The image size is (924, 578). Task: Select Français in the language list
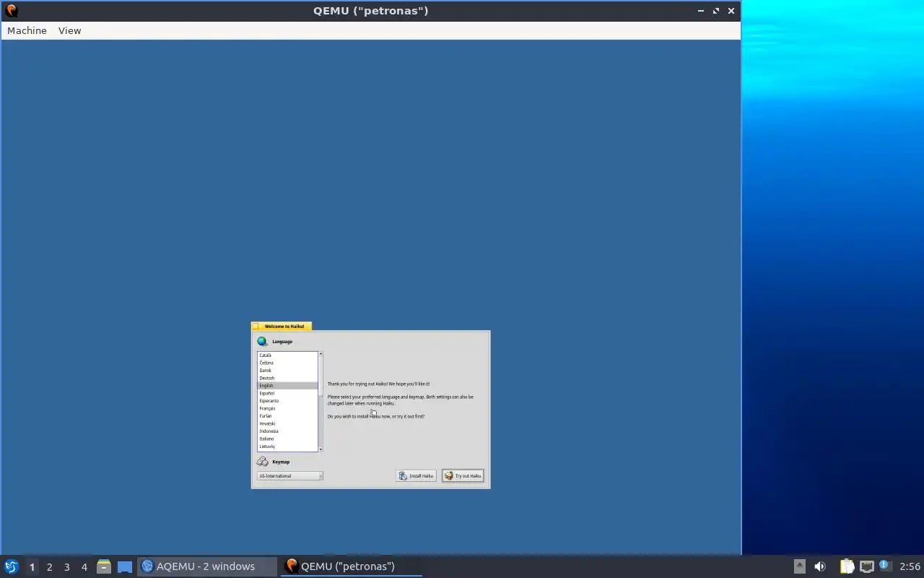tap(287, 408)
